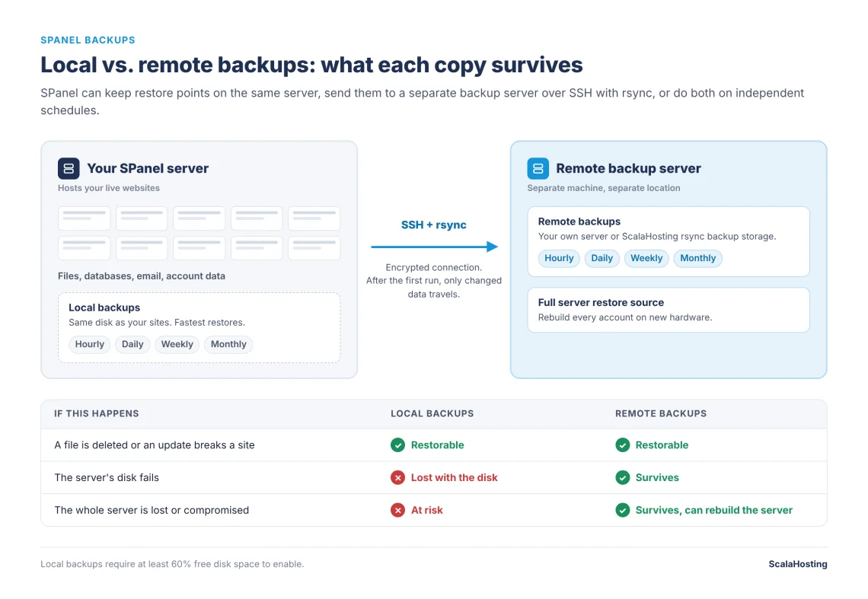
Task: Click the blue server icon beside Remote backup server
Action: click(x=538, y=168)
